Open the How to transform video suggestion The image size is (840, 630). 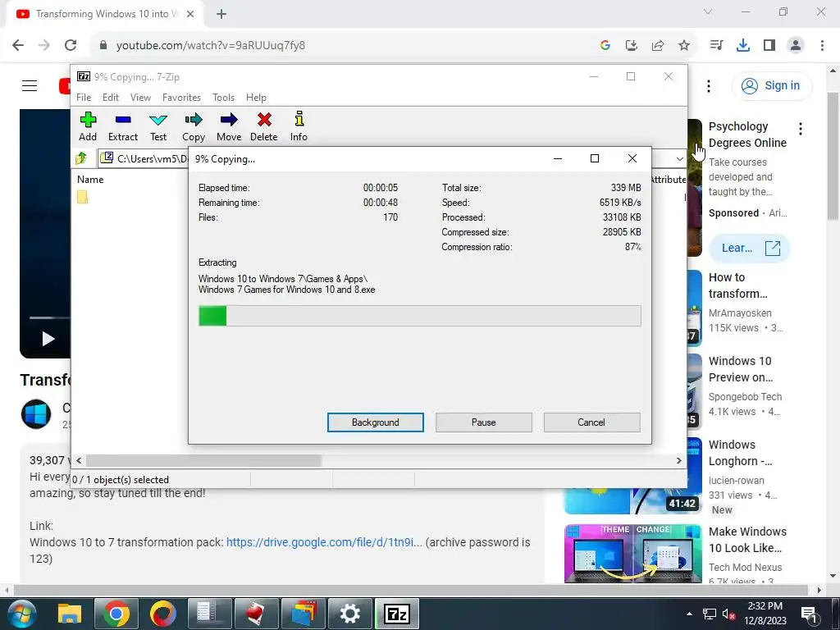pyautogui.click(x=738, y=285)
